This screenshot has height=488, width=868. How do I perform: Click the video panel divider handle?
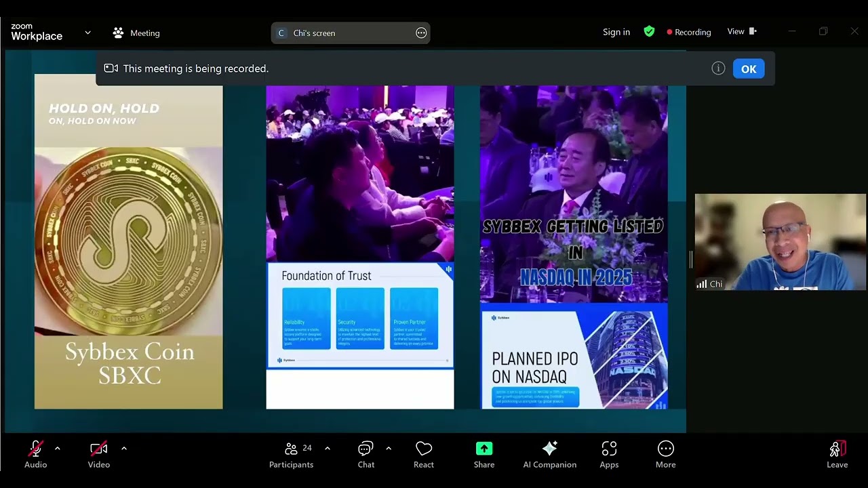click(690, 259)
